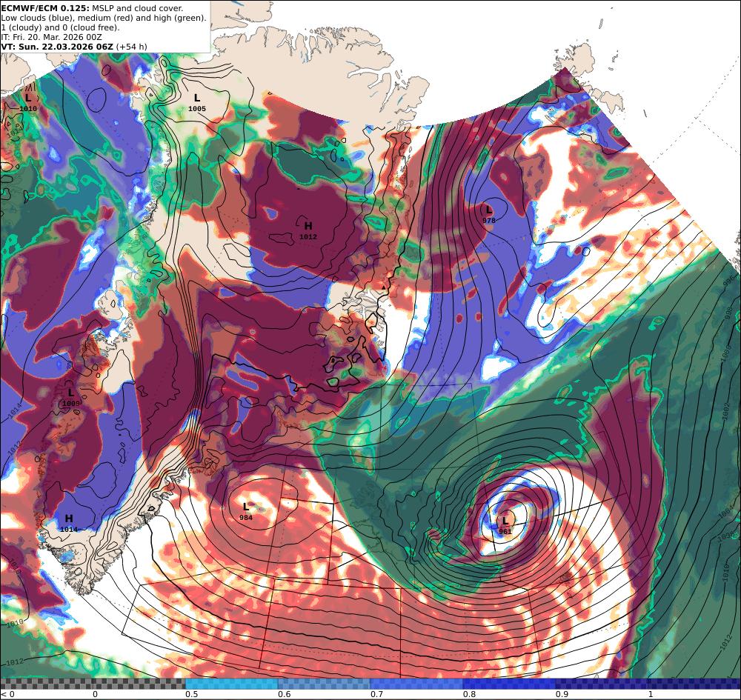Viewport: 741px width, 700px height.
Task: Click the '< 0' colorbar tick label
Action: (7, 694)
